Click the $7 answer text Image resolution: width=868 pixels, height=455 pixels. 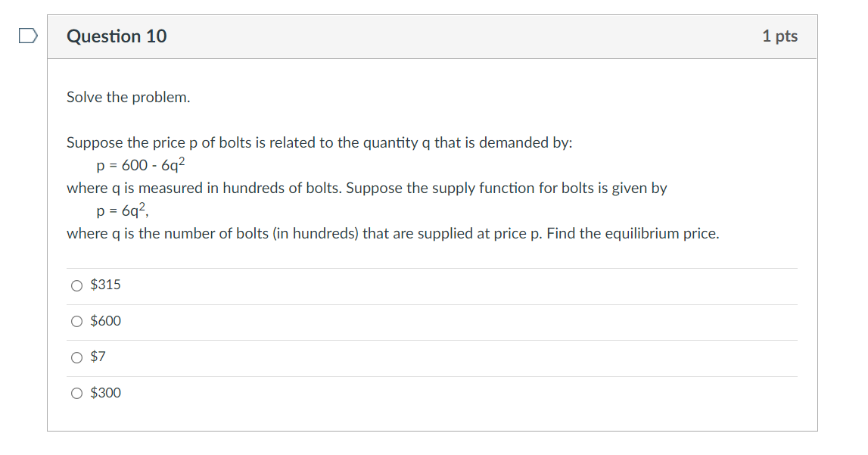[x=98, y=357]
